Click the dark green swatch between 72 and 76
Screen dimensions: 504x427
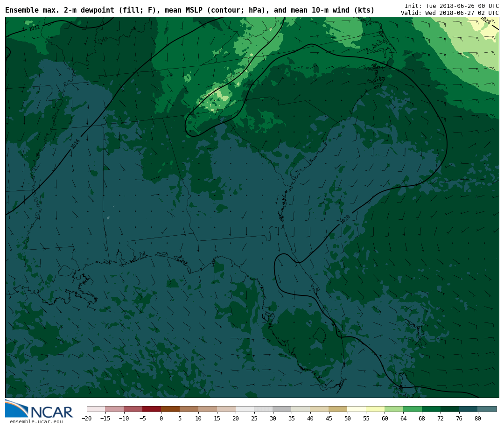[x=450, y=409]
